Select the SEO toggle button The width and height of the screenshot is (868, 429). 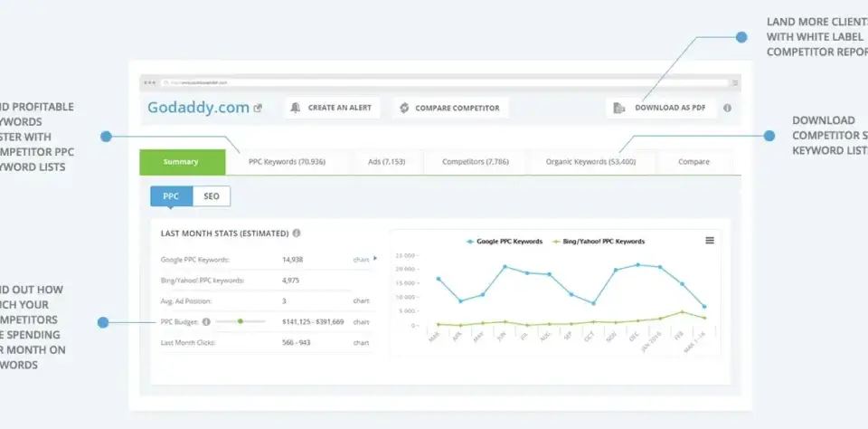pos(212,196)
